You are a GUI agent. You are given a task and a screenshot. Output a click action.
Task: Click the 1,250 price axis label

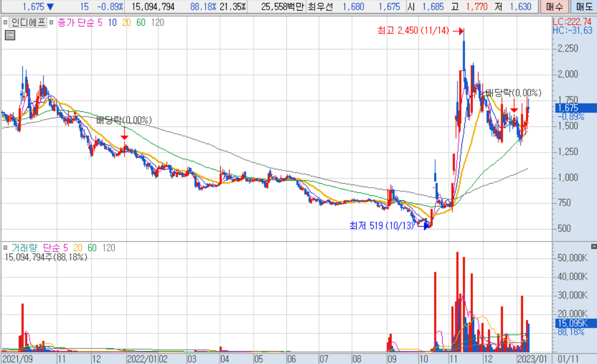[x=568, y=152]
